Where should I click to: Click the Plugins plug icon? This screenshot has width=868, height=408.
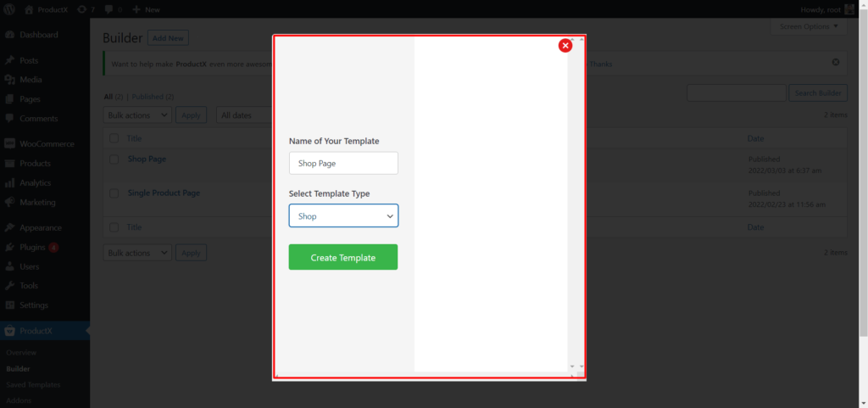click(x=9, y=248)
